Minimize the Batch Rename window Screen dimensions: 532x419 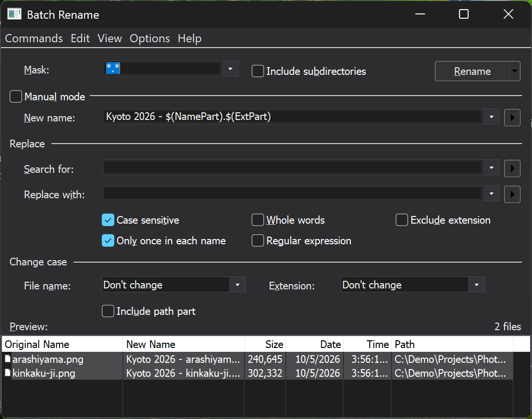coord(420,14)
